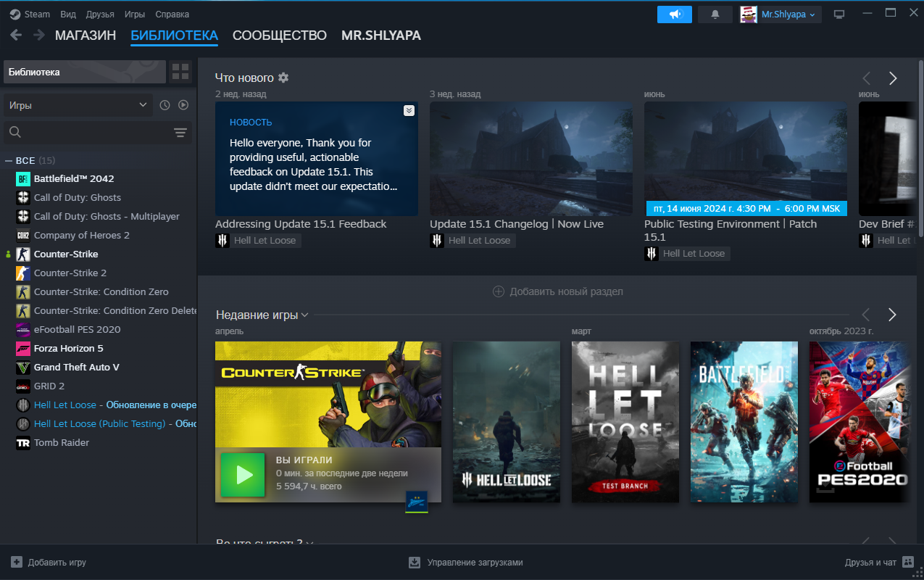The width and height of the screenshot is (924, 580).
Task: Select Battlefield 2042 icon in library list
Action: coord(23,179)
